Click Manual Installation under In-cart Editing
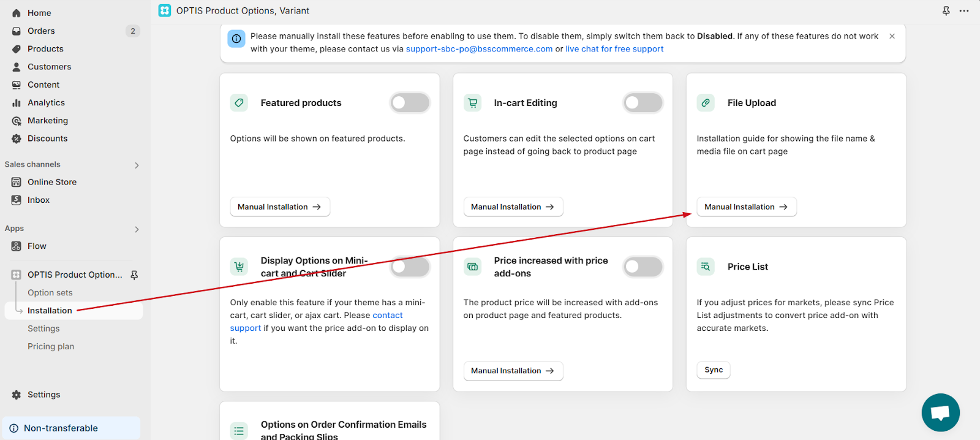The width and height of the screenshot is (980, 440). point(513,207)
